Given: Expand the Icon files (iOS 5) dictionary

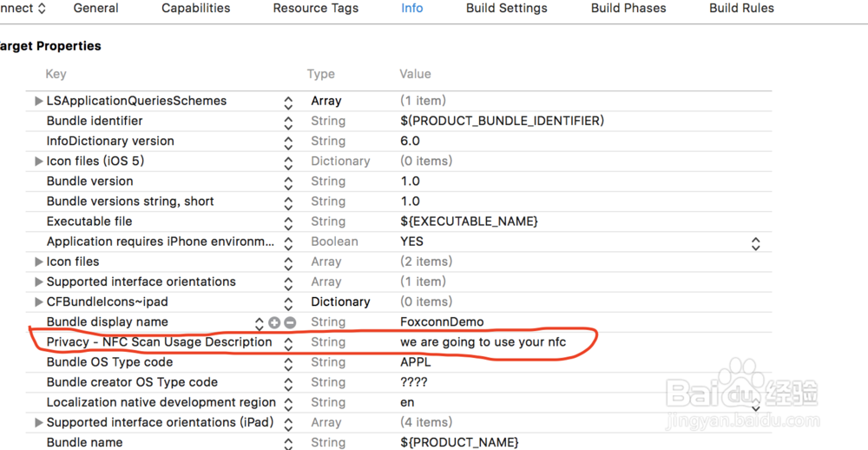Looking at the screenshot, I should tap(38, 162).
